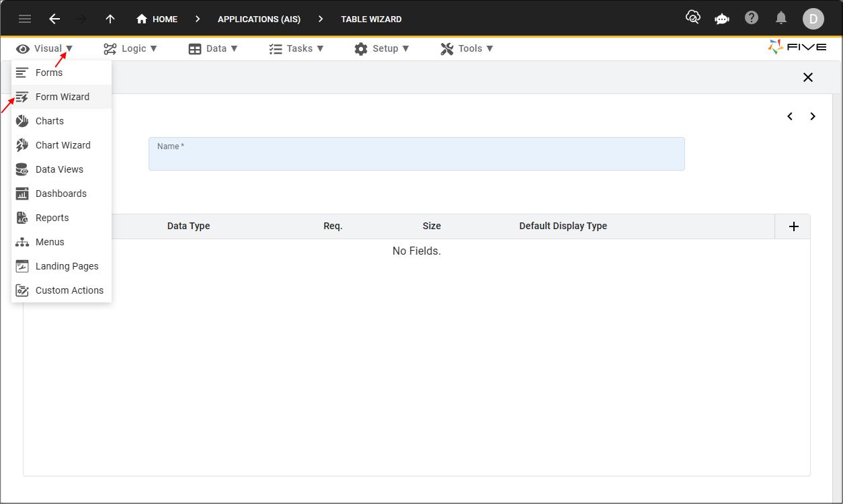This screenshot has height=504, width=843.
Task: Open the chatbot assistant icon
Action: [722, 19]
